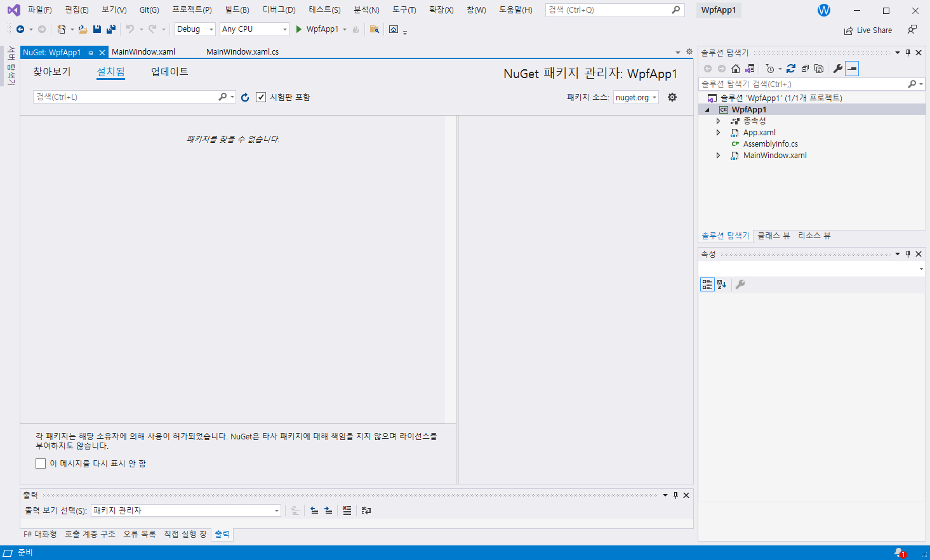Refresh the NuGet package list
930x560 pixels.
tap(245, 97)
